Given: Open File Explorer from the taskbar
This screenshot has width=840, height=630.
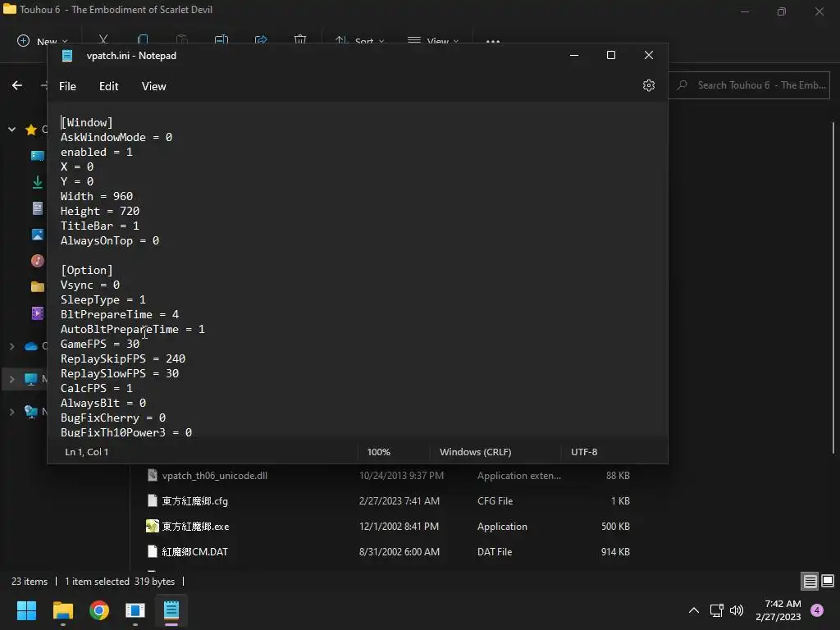Looking at the screenshot, I should coord(62,610).
